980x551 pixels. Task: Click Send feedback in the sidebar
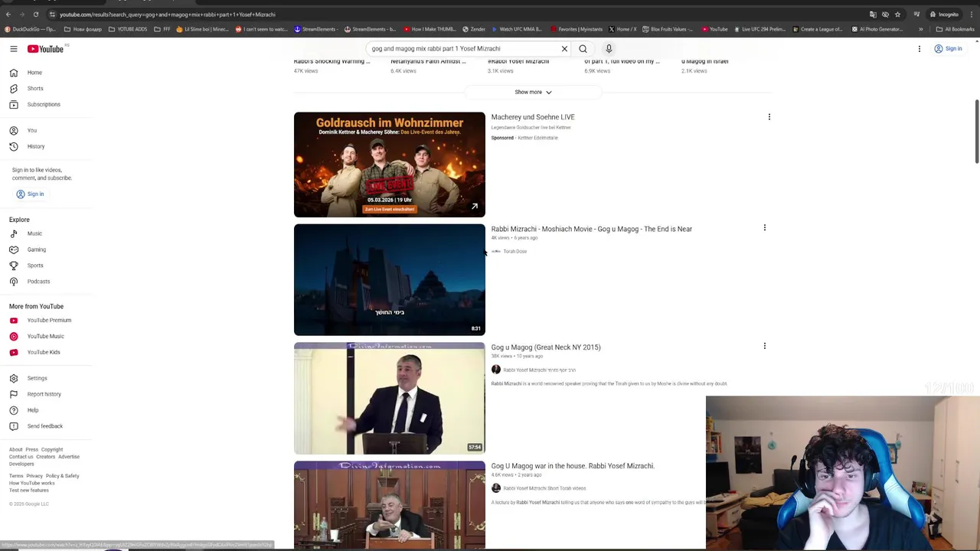tap(46, 426)
